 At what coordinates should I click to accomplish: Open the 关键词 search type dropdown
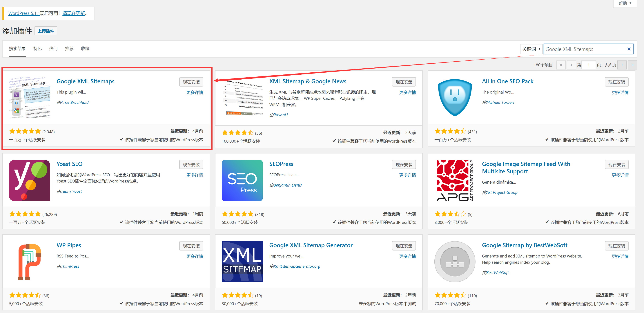(531, 49)
